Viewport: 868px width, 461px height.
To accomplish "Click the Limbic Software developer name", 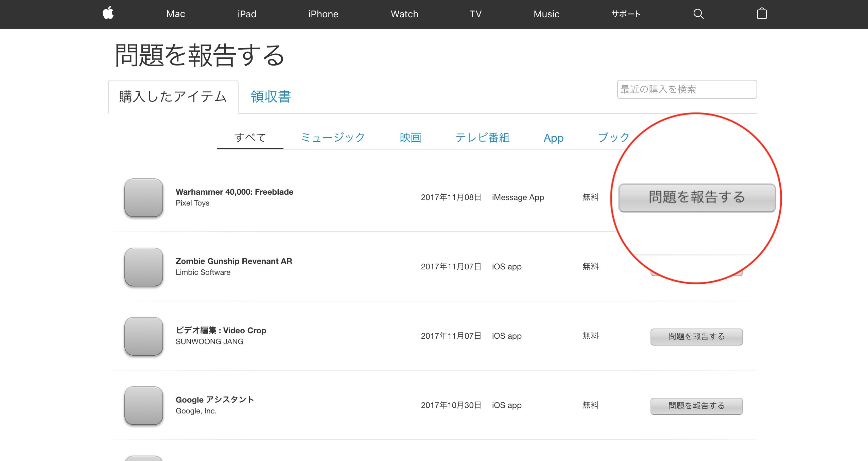I will [203, 272].
